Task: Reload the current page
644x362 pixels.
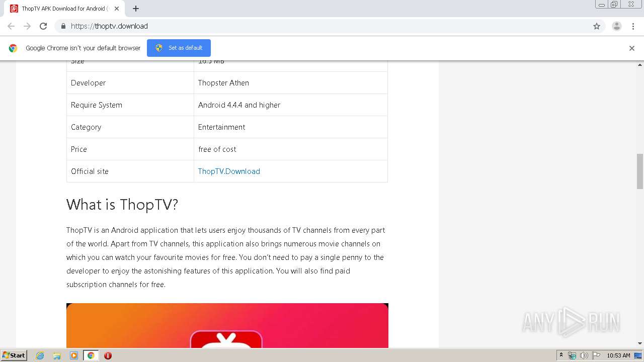Action: 43,26
